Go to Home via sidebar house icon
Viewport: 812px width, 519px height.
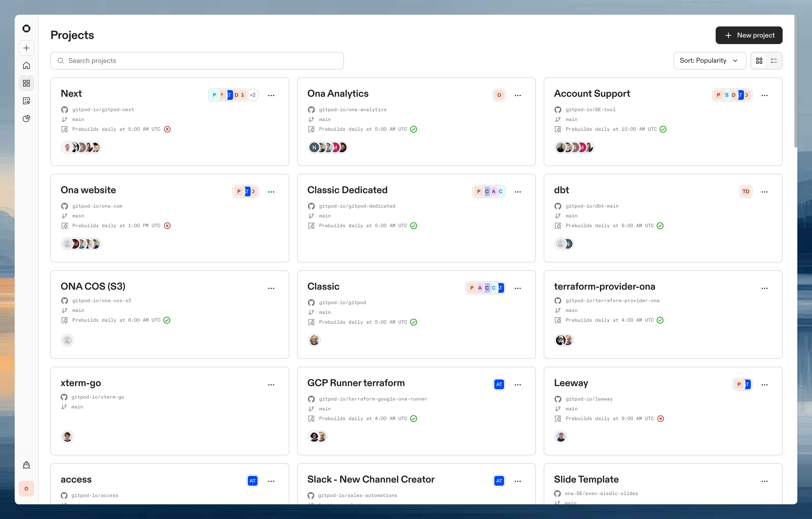(x=26, y=65)
